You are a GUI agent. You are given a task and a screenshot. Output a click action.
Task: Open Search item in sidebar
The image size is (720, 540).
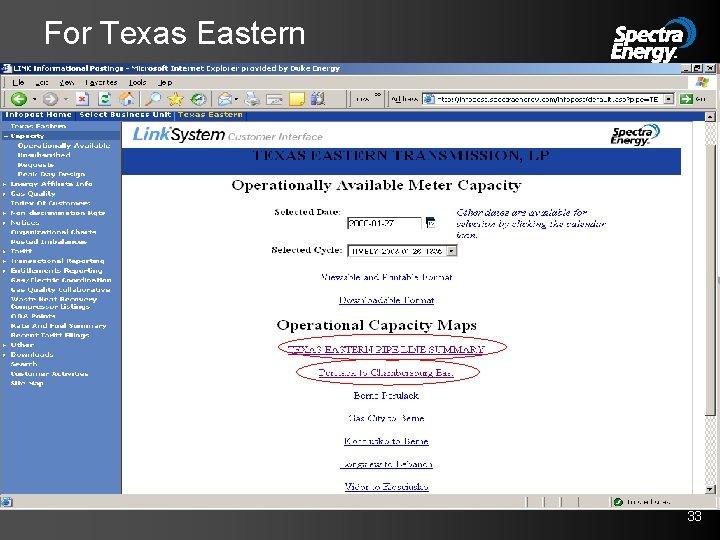pyautogui.click(x=23, y=364)
